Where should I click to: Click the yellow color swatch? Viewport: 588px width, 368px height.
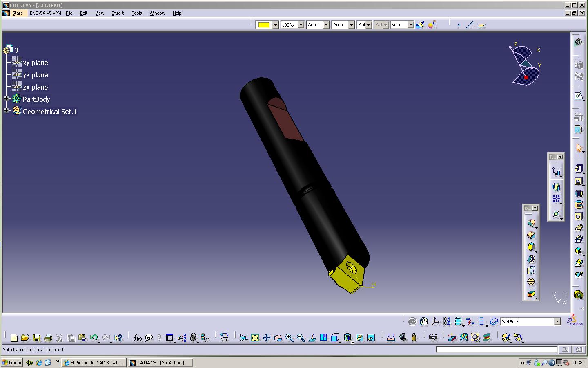[264, 25]
